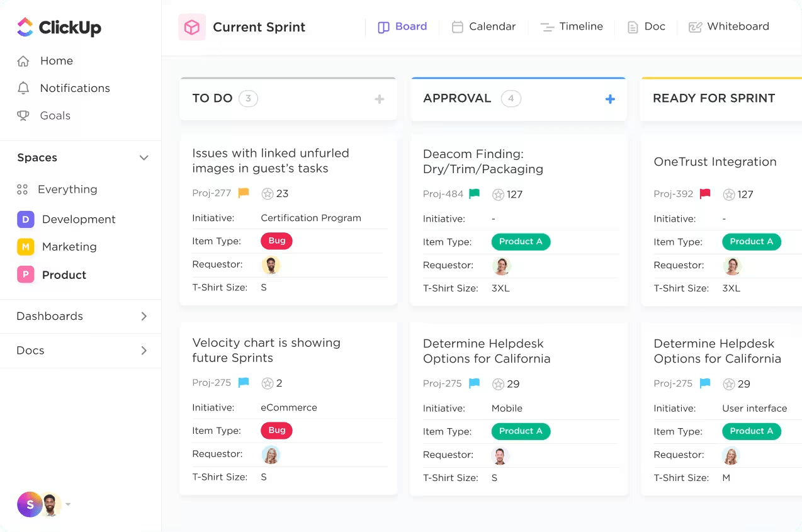
Task: Click the Current Sprint cube icon
Action: point(192,27)
